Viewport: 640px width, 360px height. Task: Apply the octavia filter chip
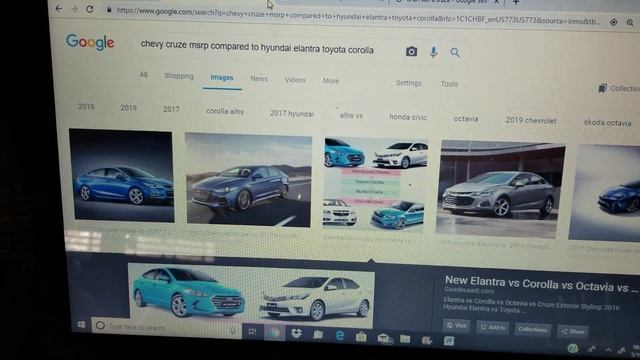click(x=466, y=119)
